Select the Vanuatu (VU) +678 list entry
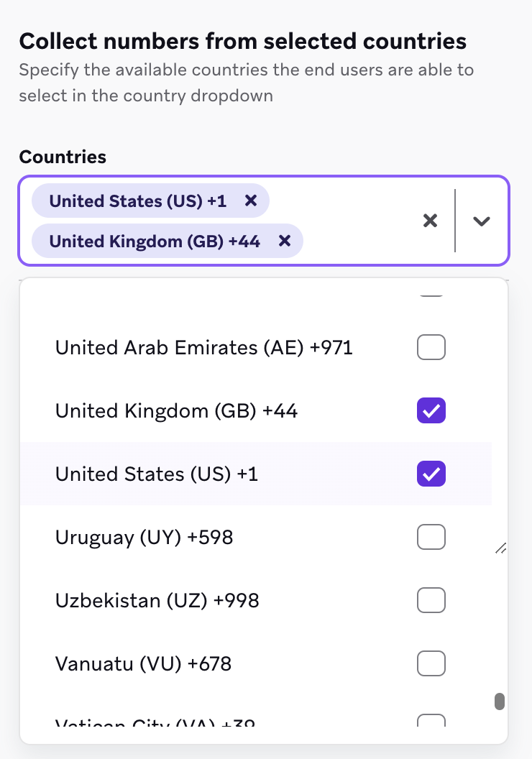The width and height of the screenshot is (532, 759). (x=216, y=663)
